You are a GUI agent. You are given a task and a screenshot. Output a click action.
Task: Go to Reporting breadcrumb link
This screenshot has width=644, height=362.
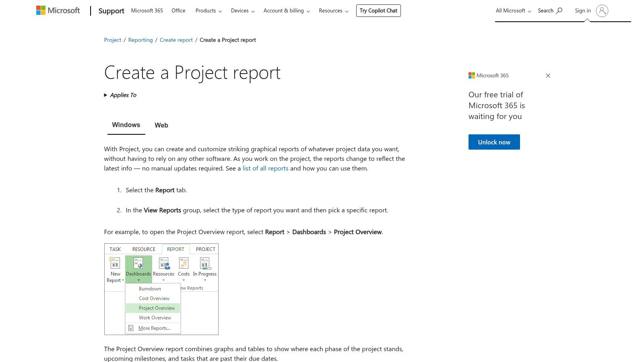click(140, 40)
